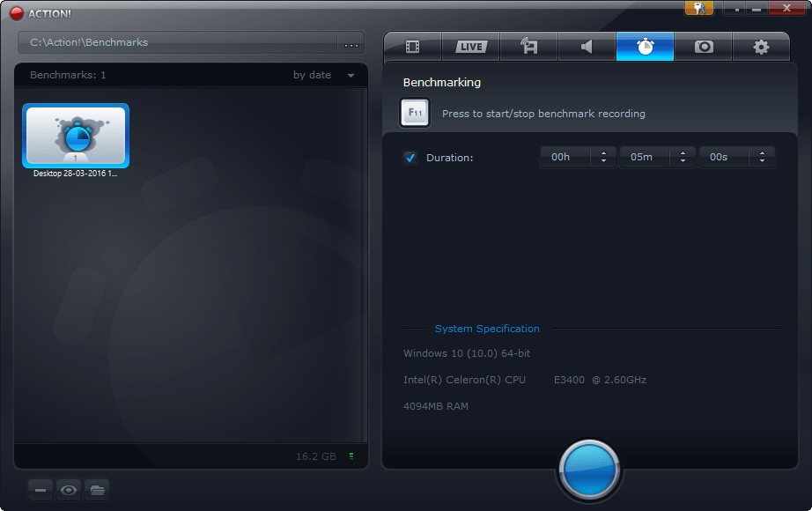Start benchmark with the blue round button
The height and width of the screenshot is (511, 812).
pyautogui.click(x=589, y=470)
